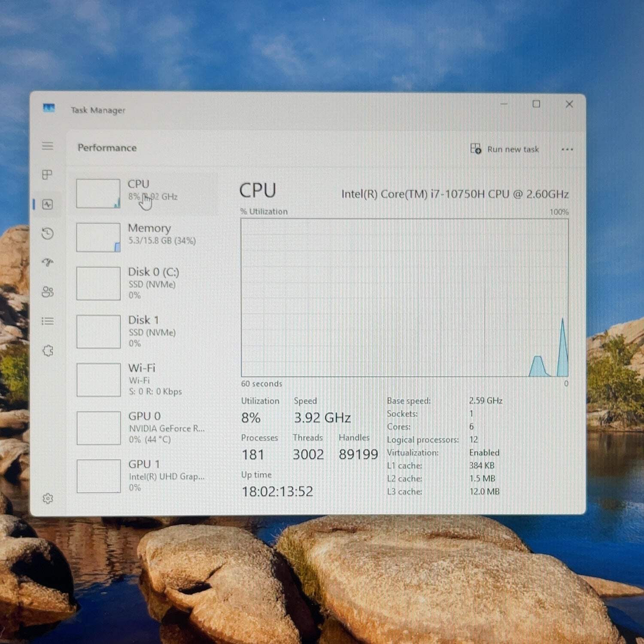
Task: Click the Memory mini graph thumbnail
Action: [x=98, y=237]
